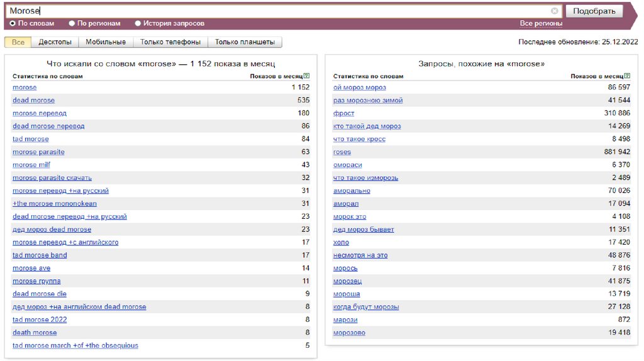Open the 'Все регионы' region selector

pyautogui.click(x=541, y=23)
